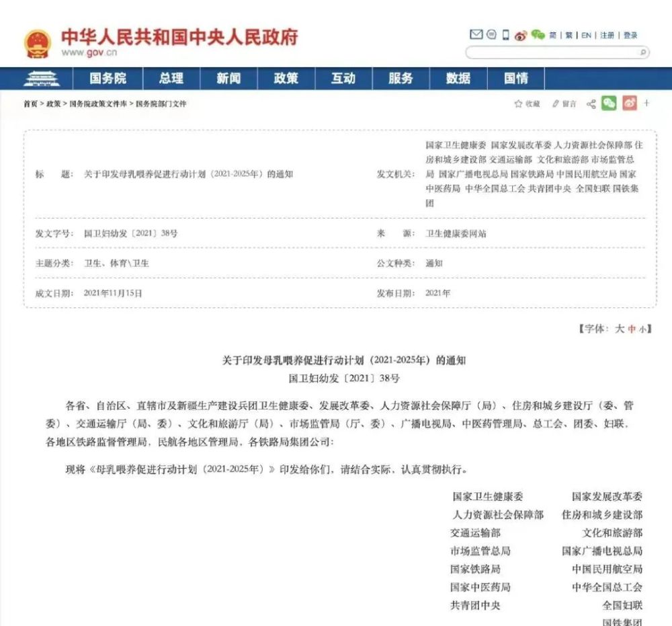The image size is (672, 626).
Task: Click the envelope mail icon in header
Action: [x=476, y=34]
